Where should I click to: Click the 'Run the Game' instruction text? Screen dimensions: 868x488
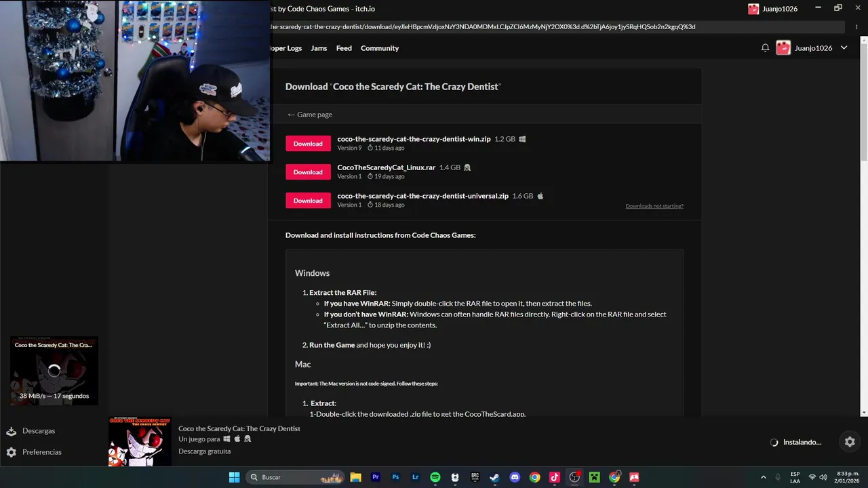(332, 345)
